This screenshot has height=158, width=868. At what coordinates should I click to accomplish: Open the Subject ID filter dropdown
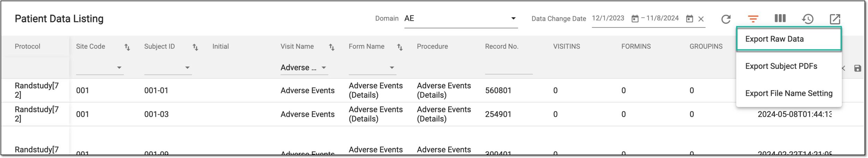pyautogui.click(x=168, y=68)
